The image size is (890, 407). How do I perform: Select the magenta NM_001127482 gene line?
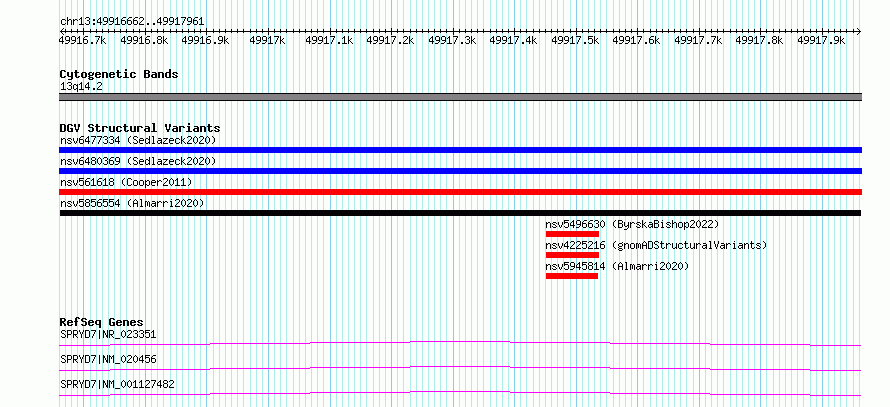pyautogui.click(x=460, y=393)
